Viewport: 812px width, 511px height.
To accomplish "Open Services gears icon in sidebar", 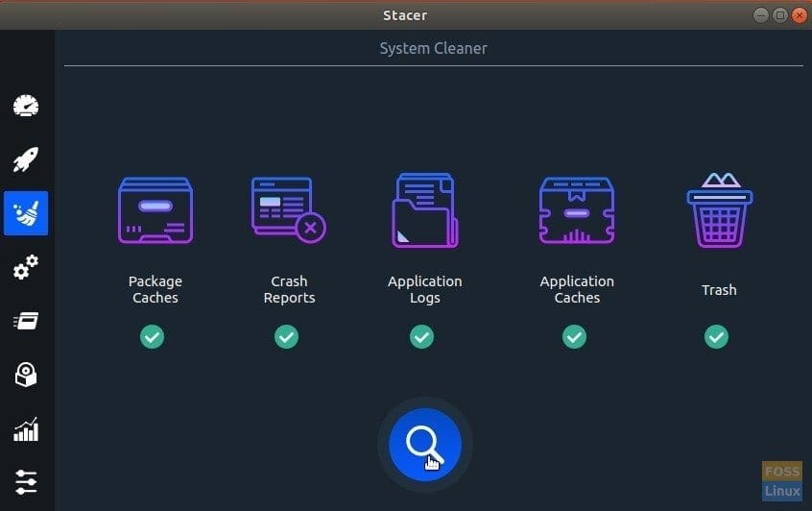I will [26, 267].
